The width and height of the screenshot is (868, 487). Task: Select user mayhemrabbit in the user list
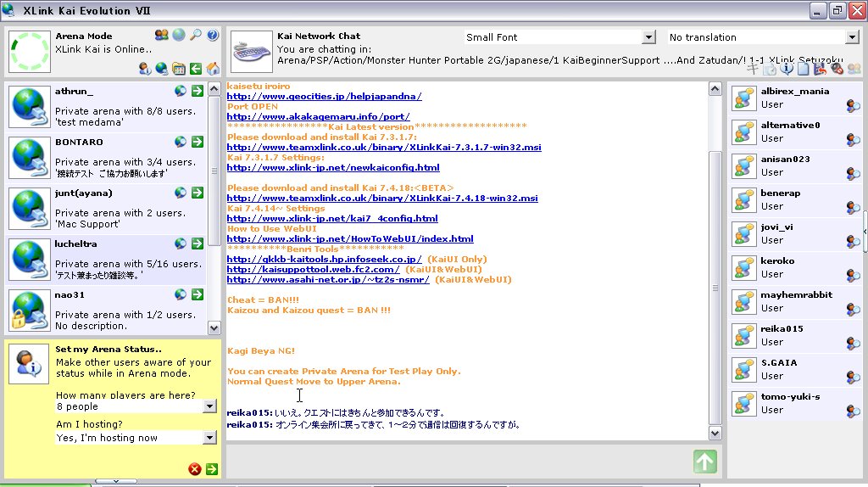[795, 302]
